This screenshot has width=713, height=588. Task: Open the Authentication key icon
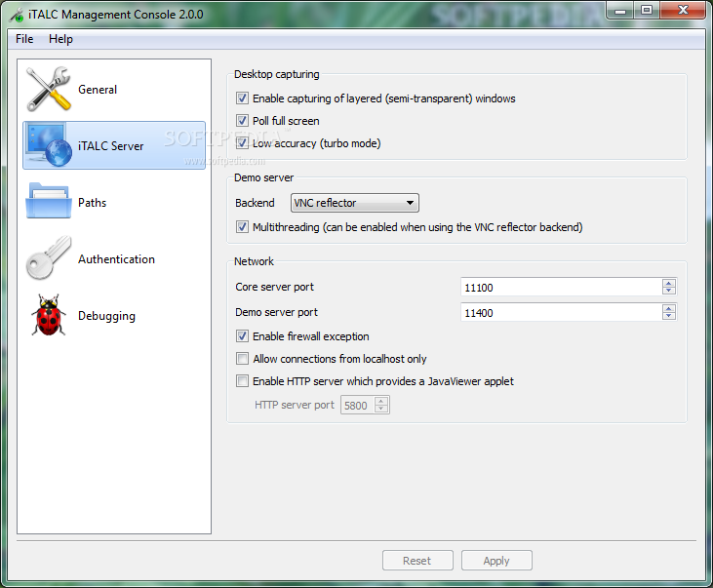coord(49,257)
